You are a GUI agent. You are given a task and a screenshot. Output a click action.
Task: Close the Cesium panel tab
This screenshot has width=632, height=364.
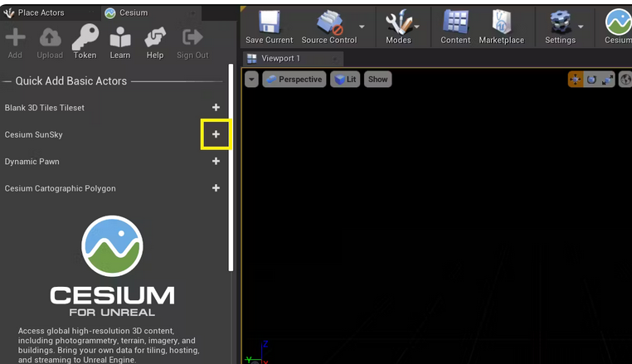[x=192, y=13]
